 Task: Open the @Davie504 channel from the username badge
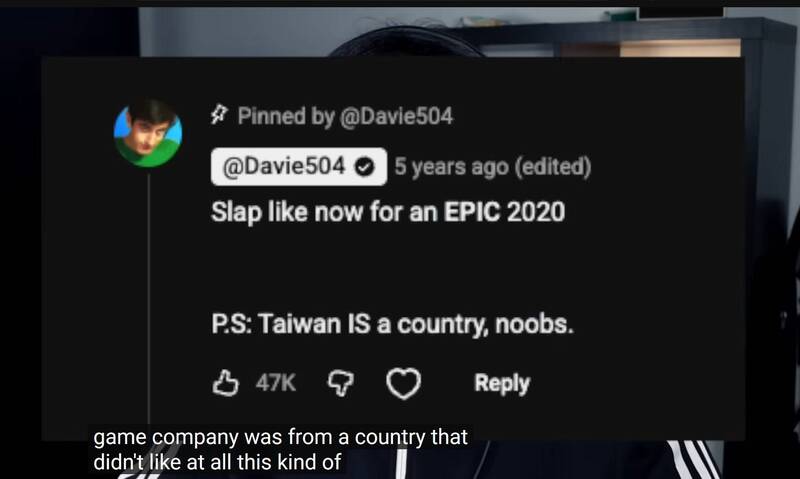[x=299, y=167]
